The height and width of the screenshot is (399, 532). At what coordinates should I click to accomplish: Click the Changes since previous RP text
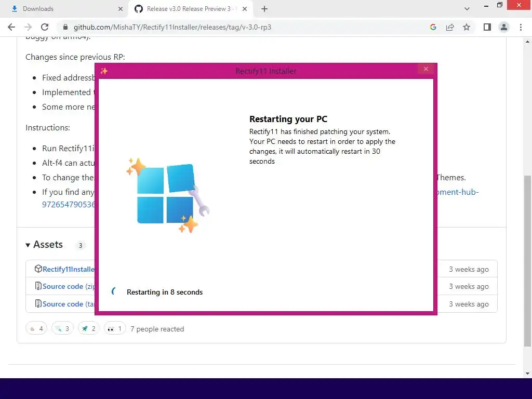tap(75, 57)
